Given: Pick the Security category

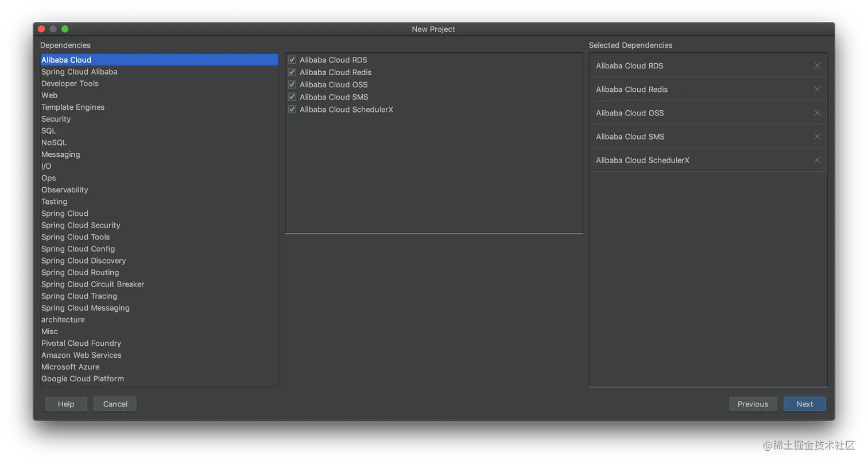Looking at the screenshot, I should pyautogui.click(x=159, y=119).
